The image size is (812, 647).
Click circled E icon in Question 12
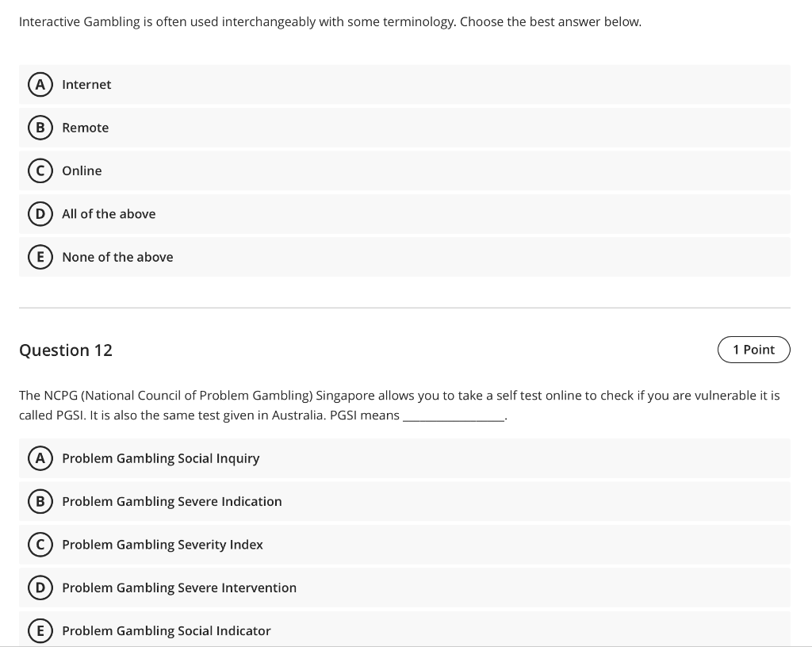tap(40, 630)
